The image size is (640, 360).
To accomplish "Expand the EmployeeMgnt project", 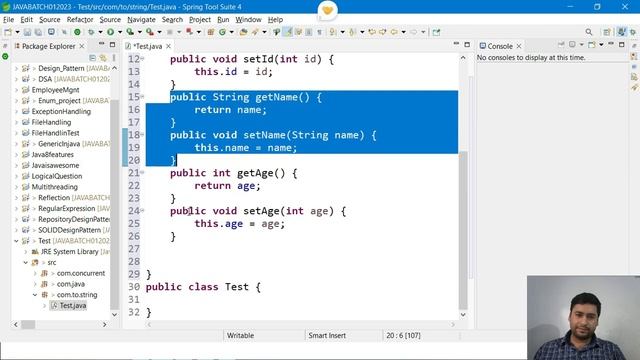I will pos(16,90).
